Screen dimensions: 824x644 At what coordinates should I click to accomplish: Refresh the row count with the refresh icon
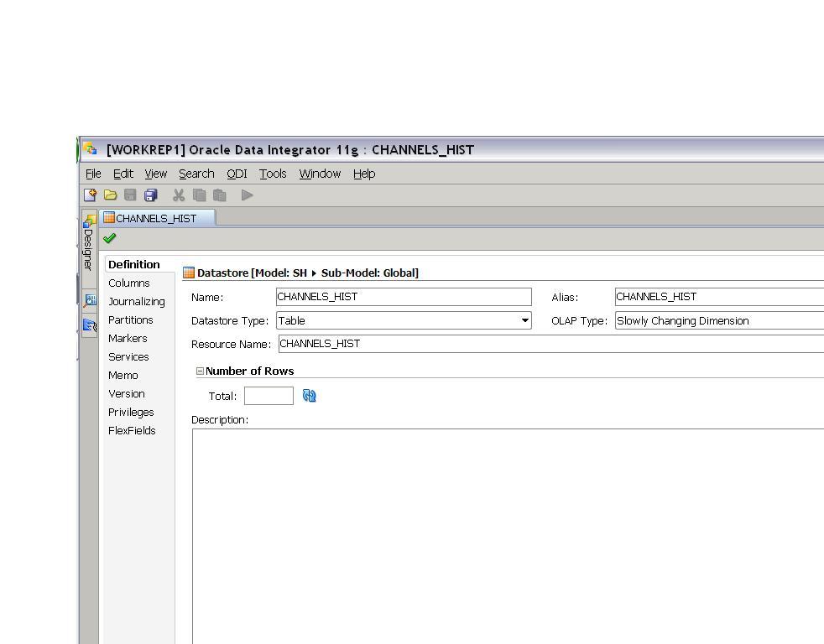(x=309, y=395)
